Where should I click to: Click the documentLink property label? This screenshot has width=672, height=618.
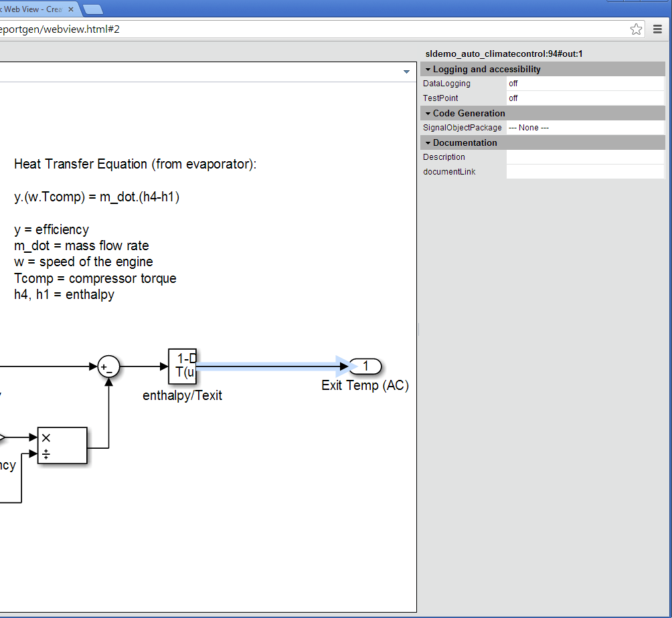tap(449, 172)
